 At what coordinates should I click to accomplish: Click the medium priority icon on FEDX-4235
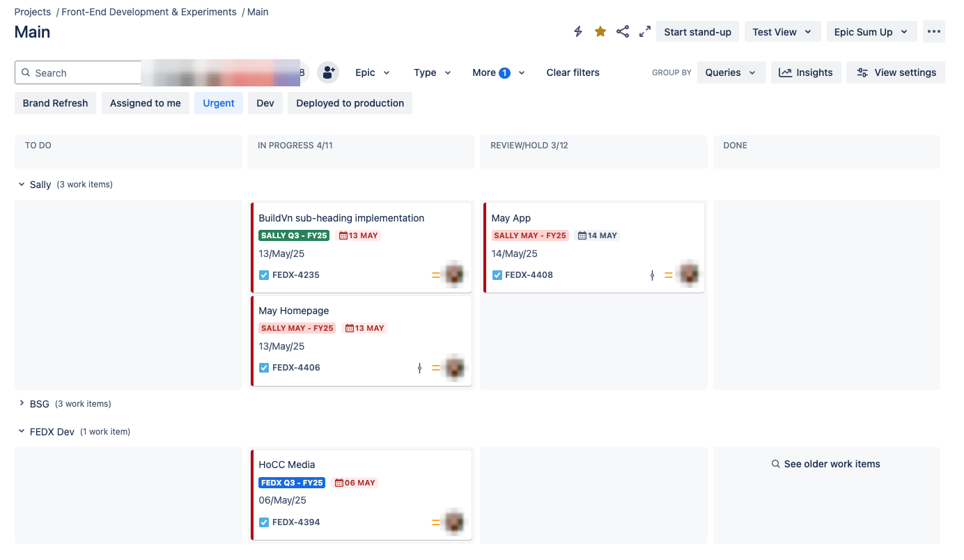436,275
